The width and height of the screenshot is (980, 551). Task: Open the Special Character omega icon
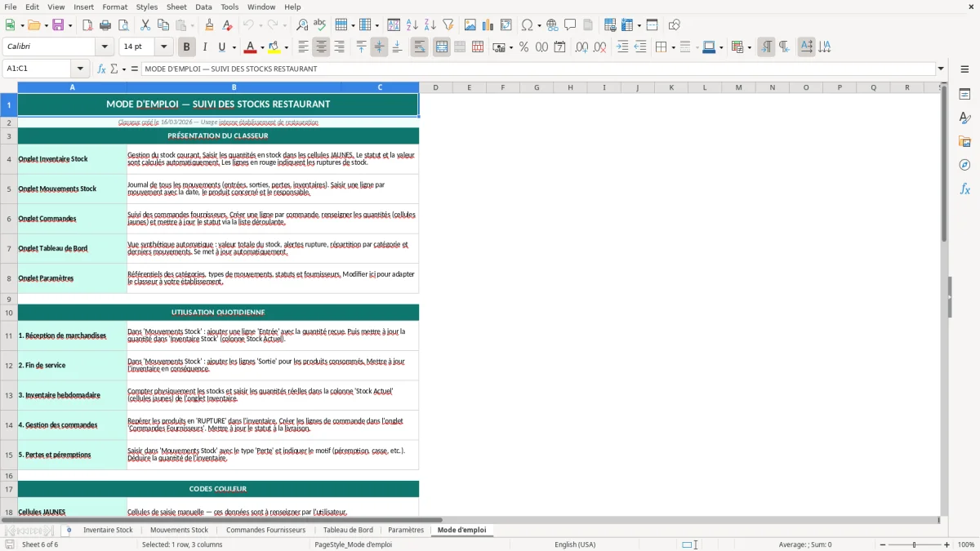[527, 25]
